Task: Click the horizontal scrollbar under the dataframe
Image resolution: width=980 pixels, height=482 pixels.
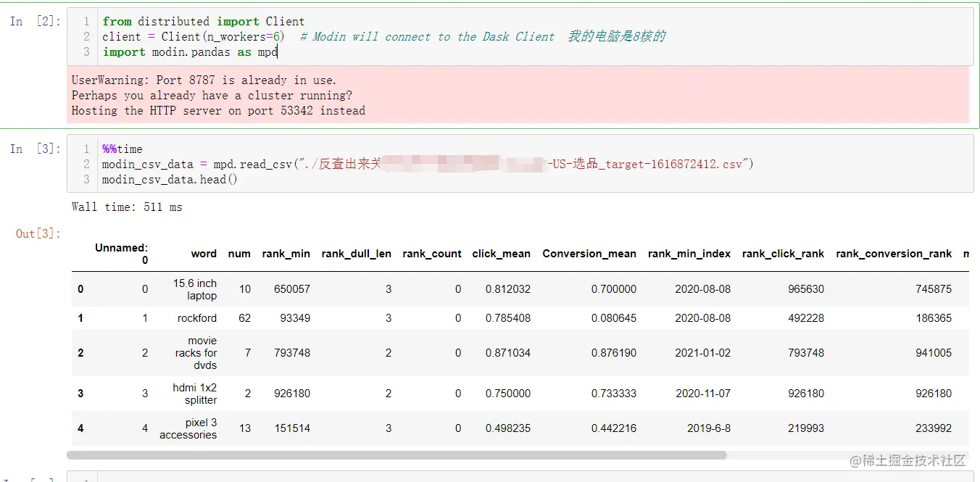Action: (x=396, y=455)
